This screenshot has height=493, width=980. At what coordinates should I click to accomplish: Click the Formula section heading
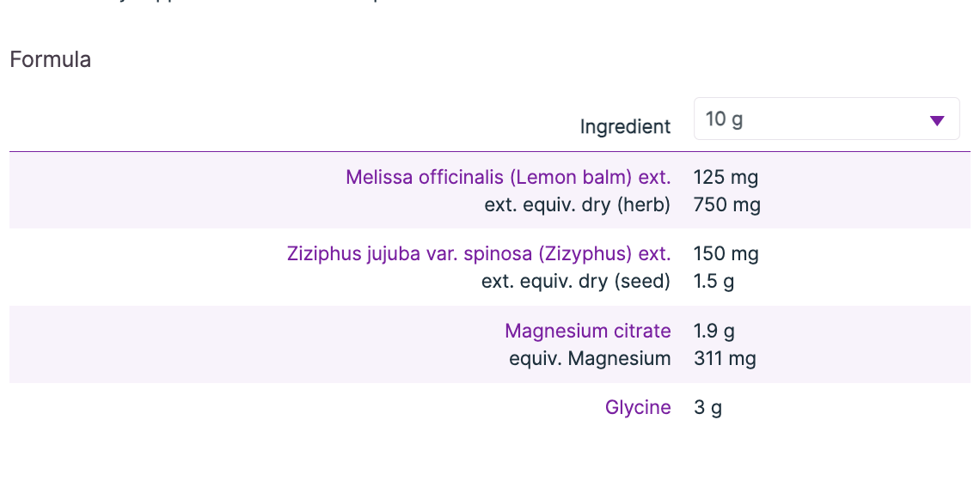pos(51,60)
